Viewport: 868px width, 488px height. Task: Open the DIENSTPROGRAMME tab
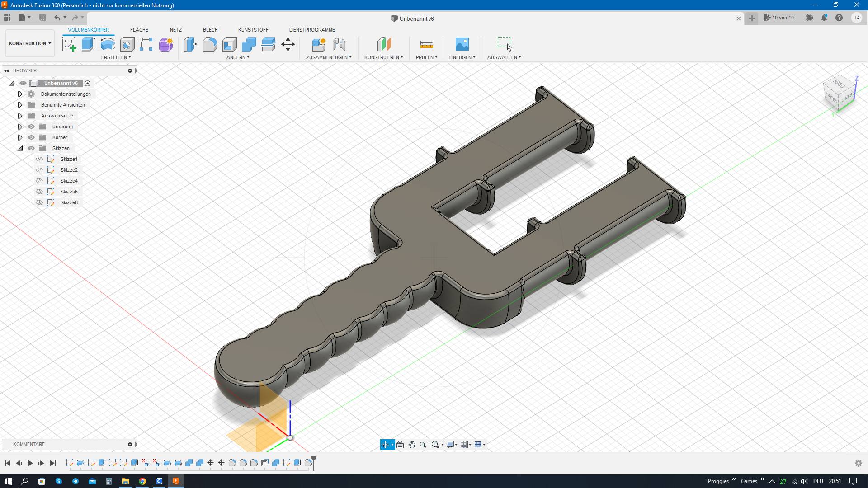click(312, 30)
